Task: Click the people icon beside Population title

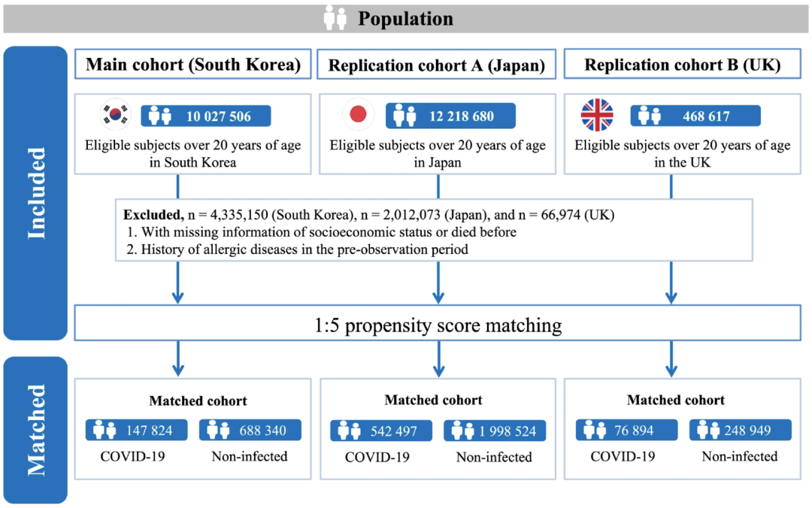Action: click(x=335, y=18)
